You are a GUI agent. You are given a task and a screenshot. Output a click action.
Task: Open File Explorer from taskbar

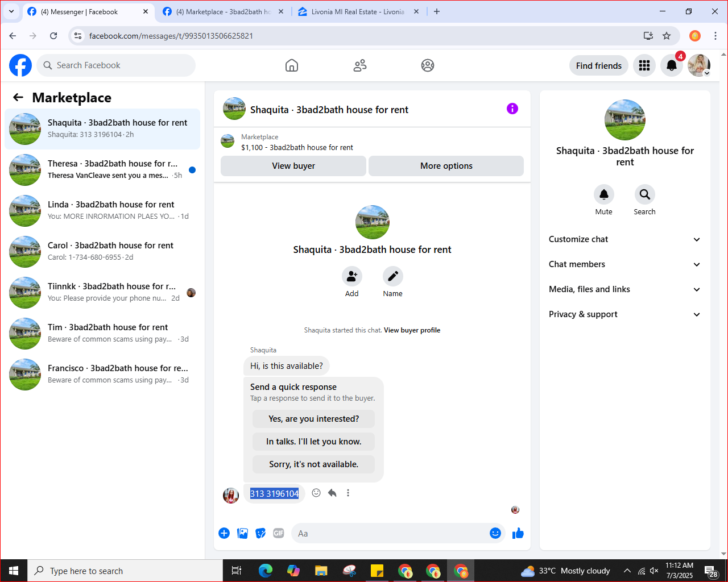tap(321, 571)
